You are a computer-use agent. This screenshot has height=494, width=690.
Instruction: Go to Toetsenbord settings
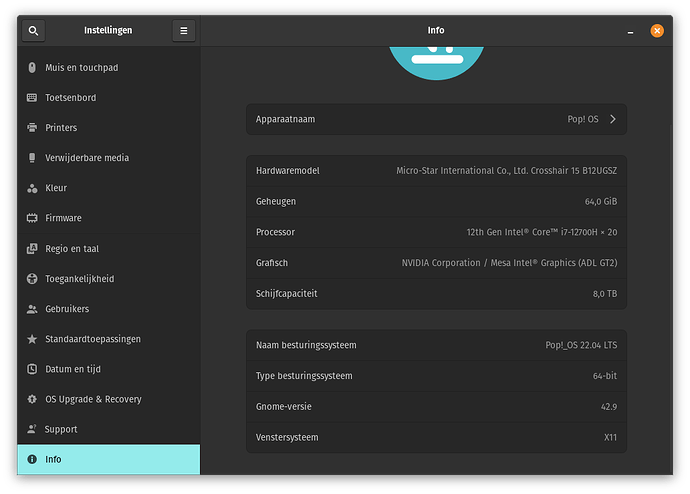point(109,98)
